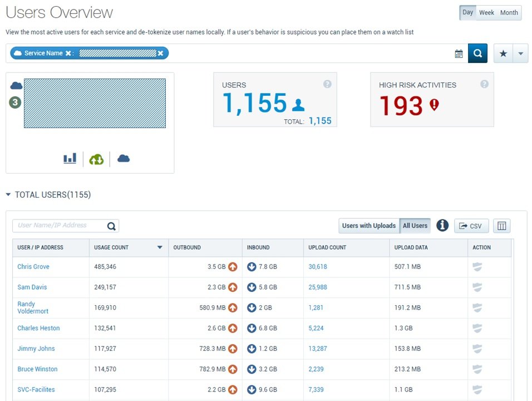532x401 pixels.
Task: Open help icon on Users card
Action: (327, 84)
